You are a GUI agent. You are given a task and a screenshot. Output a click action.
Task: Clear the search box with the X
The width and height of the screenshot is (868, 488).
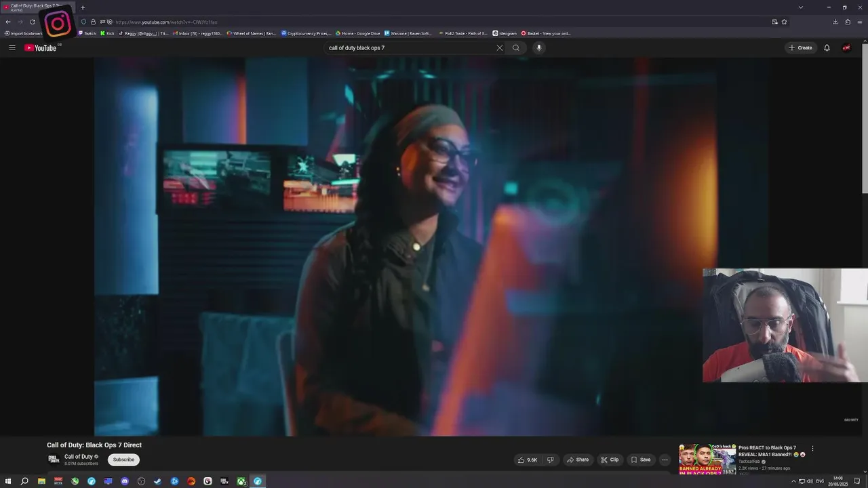(x=500, y=47)
